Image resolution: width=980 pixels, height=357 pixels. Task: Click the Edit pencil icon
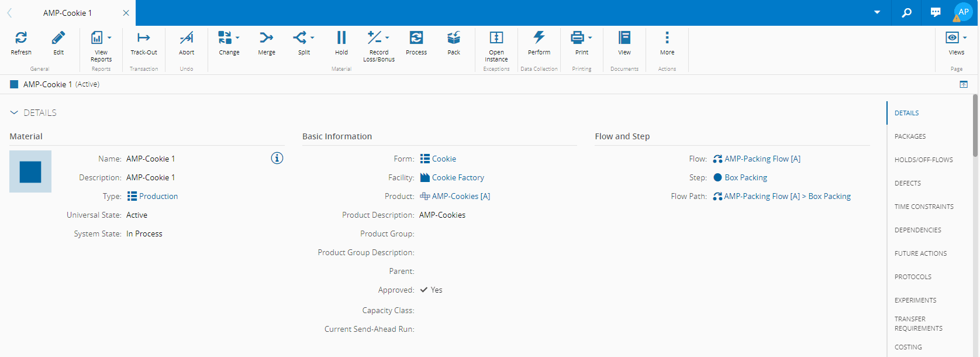(58, 39)
